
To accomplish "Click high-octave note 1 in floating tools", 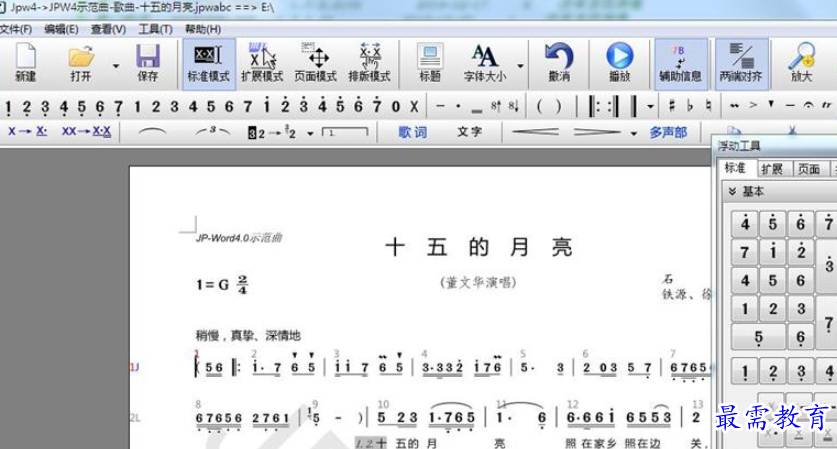I will [773, 251].
